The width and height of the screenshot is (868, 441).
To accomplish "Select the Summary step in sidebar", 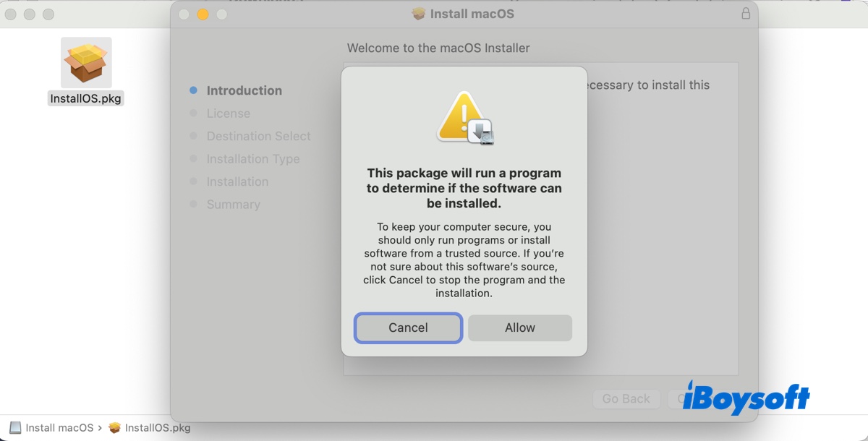I will (x=233, y=205).
